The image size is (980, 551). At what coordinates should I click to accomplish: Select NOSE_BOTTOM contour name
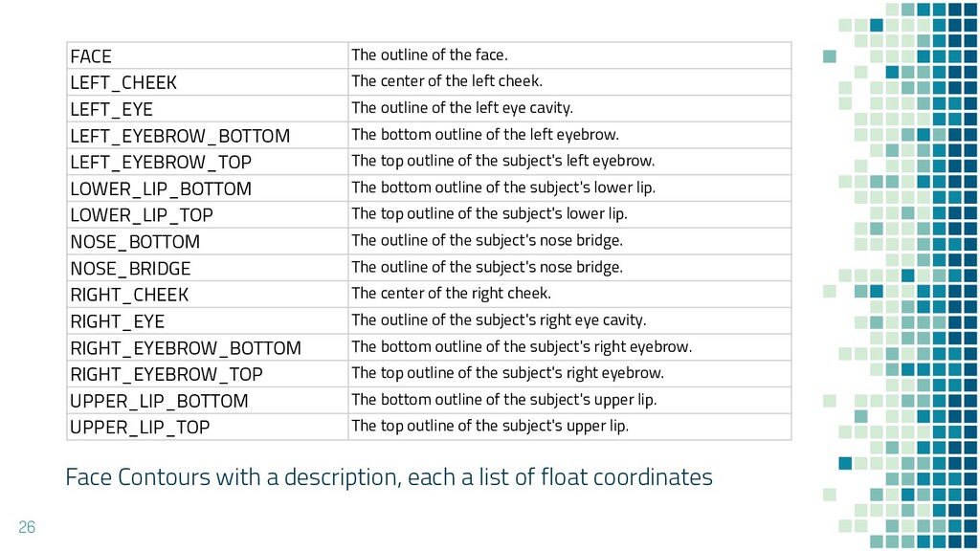pos(135,242)
